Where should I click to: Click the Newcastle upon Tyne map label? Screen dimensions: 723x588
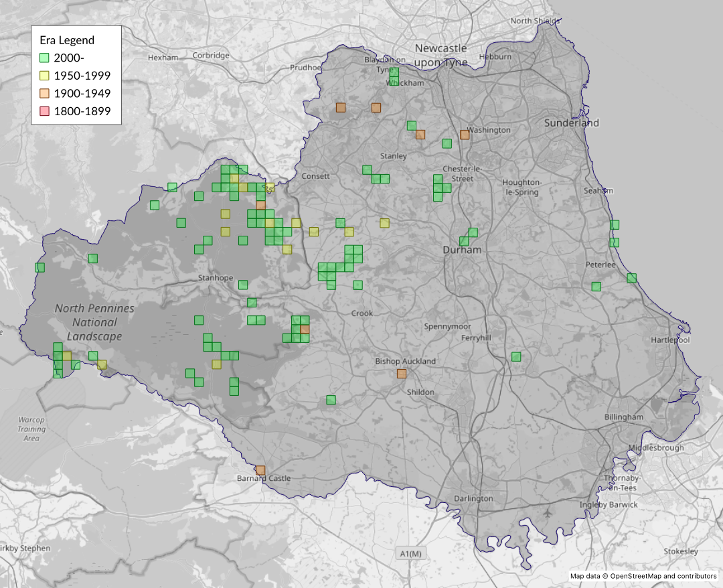coord(440,55)
